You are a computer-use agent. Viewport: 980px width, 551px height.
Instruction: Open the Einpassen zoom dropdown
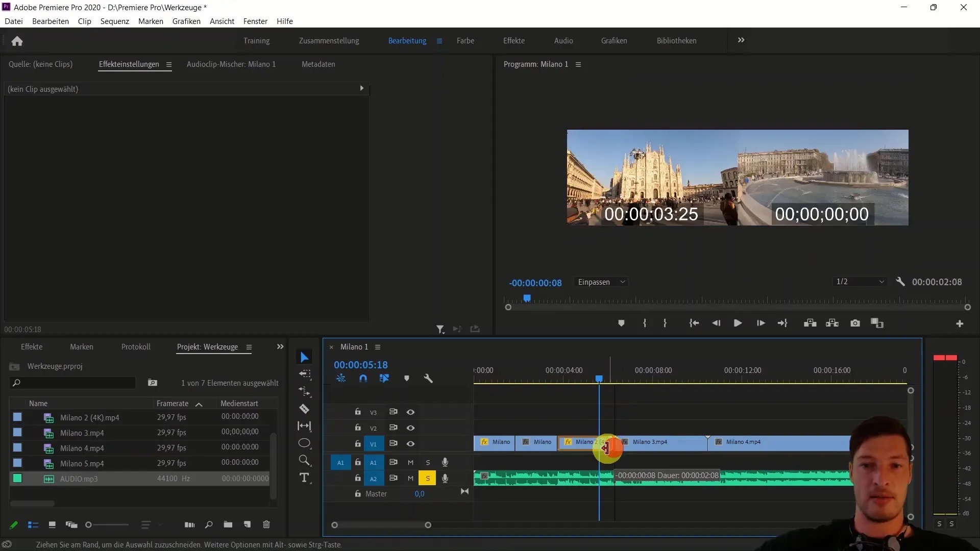tap(601, 282)
